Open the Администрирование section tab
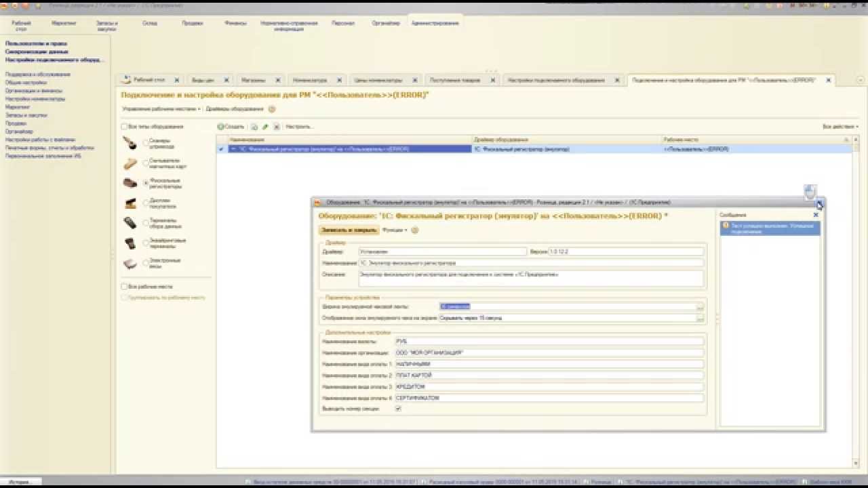The image size is (868, 488). coord(435,23)
